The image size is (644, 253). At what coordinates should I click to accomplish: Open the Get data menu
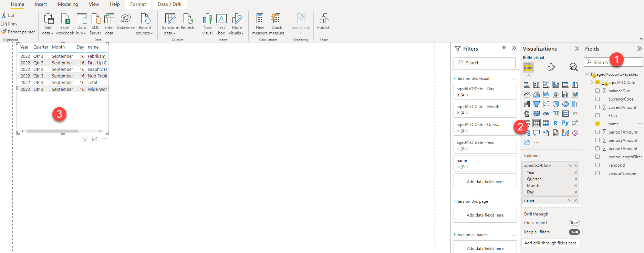pyautogui.click(x=48, y=24)
